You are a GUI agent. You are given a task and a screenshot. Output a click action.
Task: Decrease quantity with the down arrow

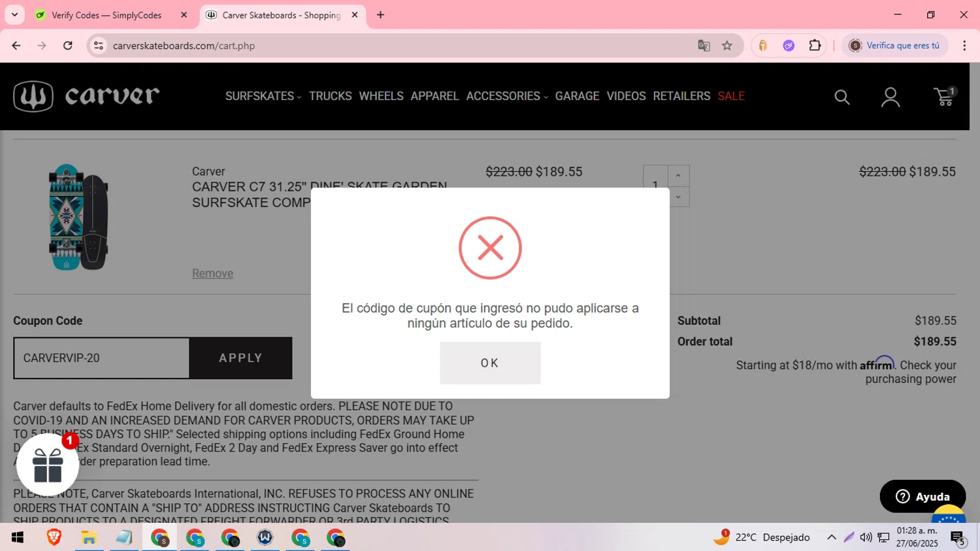tap(678, 197)
